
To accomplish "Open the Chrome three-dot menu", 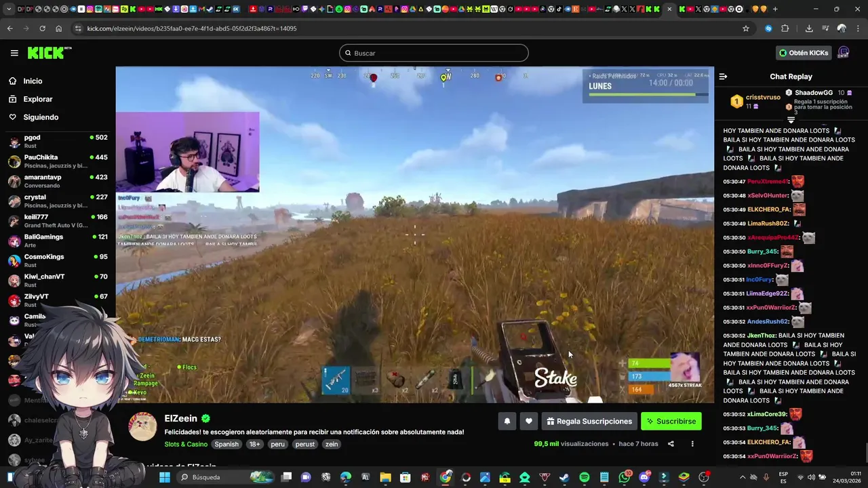I will (858, 28).
